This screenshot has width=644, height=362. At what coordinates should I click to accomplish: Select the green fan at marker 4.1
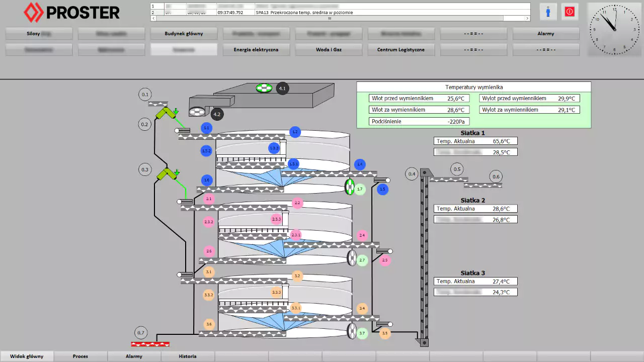(264, 88)
